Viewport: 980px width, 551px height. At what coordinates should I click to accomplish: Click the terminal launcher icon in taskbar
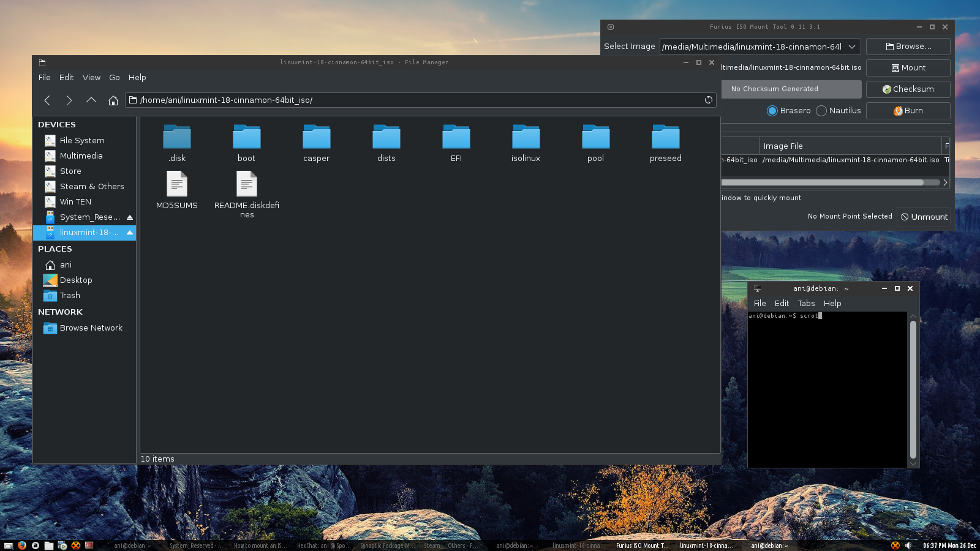click(89, 545)
